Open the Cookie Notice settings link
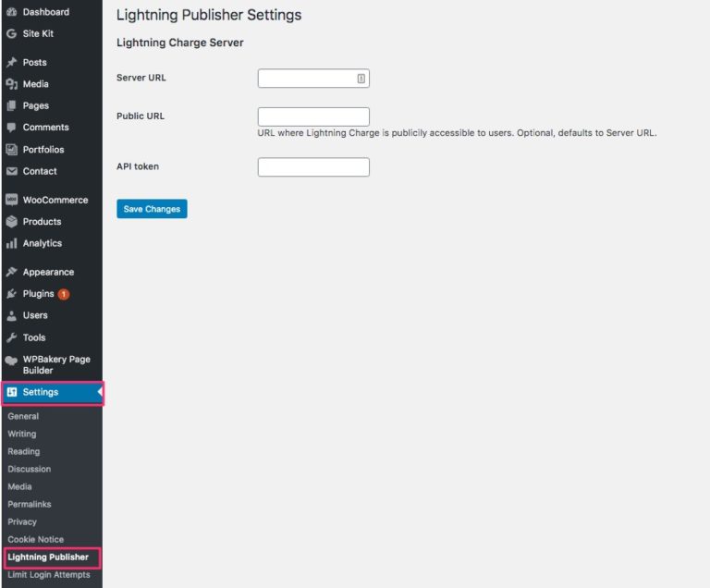This screenshot has height=588, width=710. click(x=35, y=540)
